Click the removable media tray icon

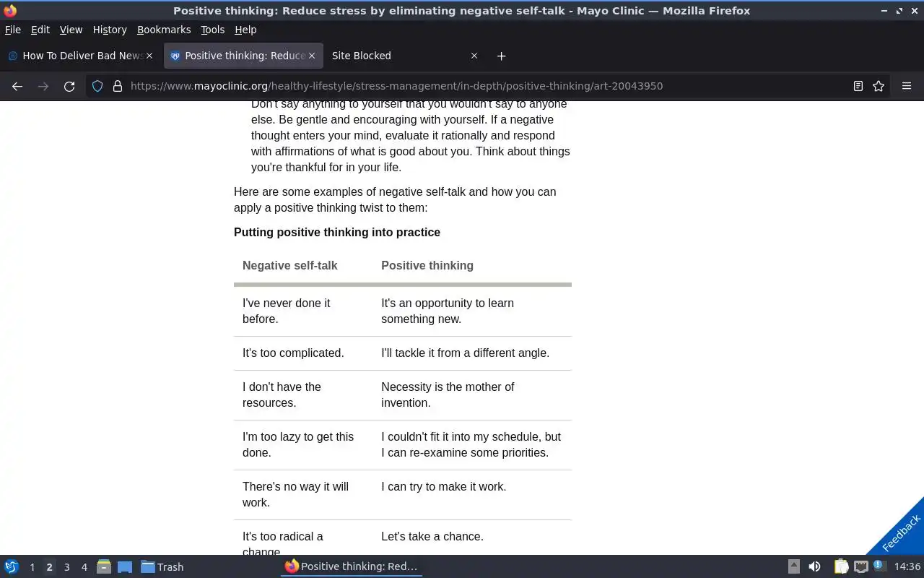click(793, 566)
